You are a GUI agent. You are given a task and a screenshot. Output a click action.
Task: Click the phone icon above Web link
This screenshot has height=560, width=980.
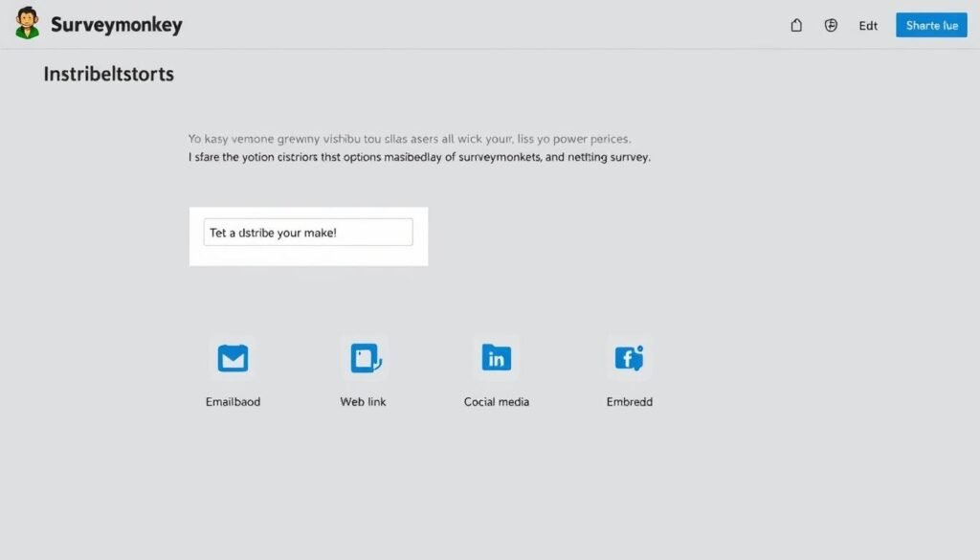click(364, 358)
